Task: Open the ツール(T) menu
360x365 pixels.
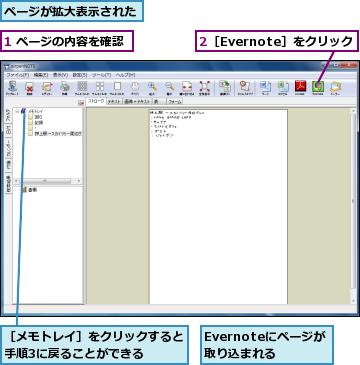Action: coord(101,75)
